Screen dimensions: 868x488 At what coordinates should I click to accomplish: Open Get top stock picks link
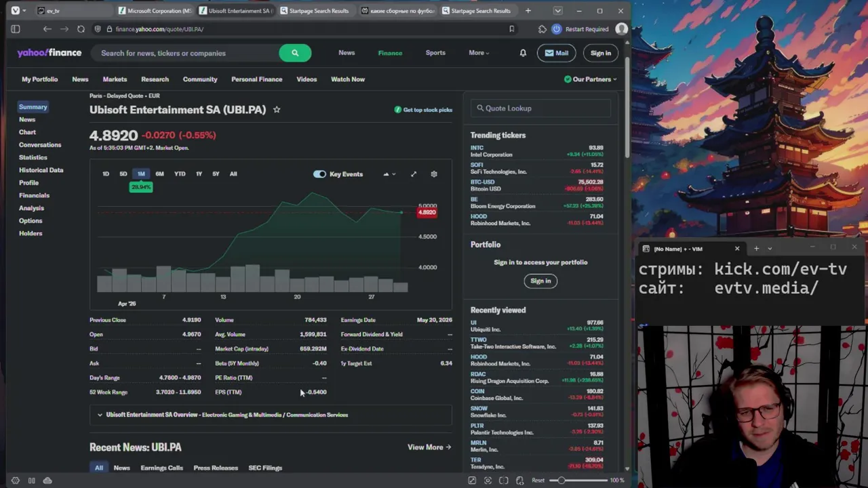[x=423, y=110]
